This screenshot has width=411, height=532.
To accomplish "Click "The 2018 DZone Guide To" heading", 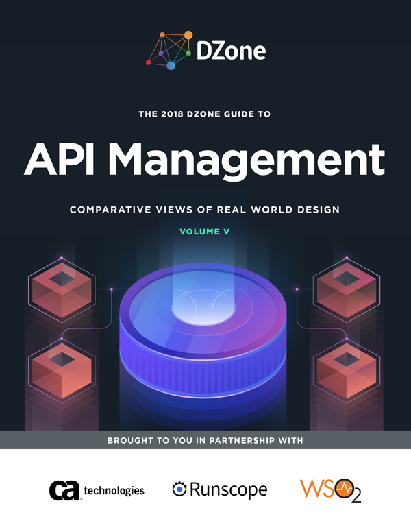I will (x=205, y=115).
